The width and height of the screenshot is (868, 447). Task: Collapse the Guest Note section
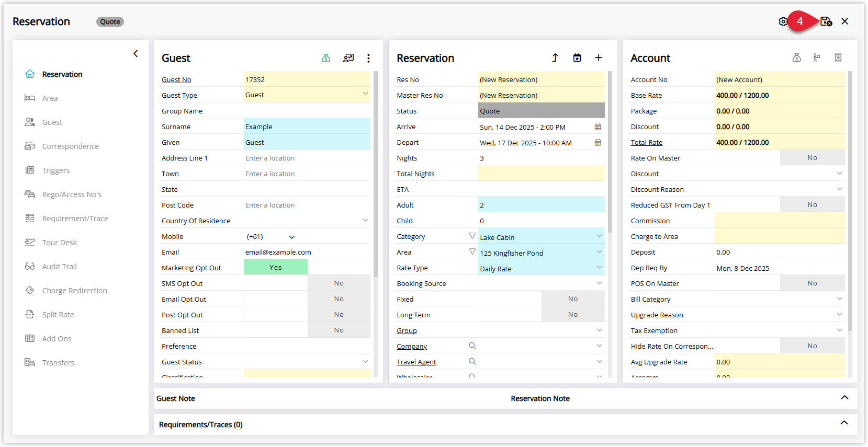click(x=844, y=398)
